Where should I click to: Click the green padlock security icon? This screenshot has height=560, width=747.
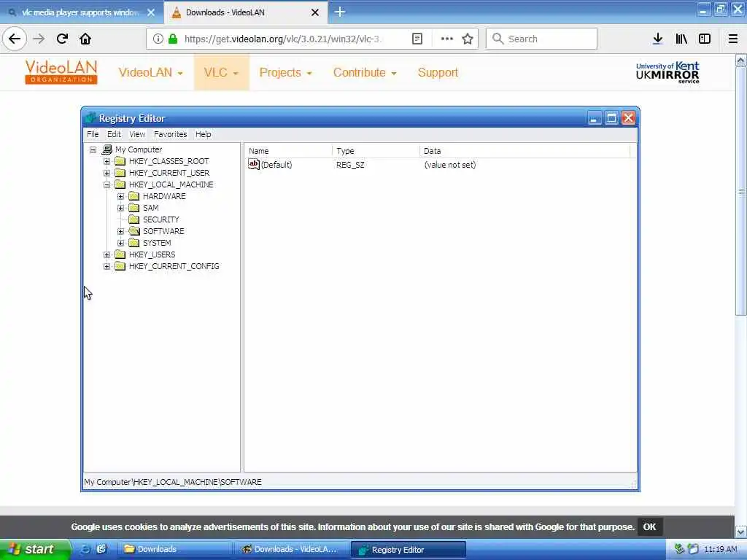pyautogui.click(x=174, y=39)
